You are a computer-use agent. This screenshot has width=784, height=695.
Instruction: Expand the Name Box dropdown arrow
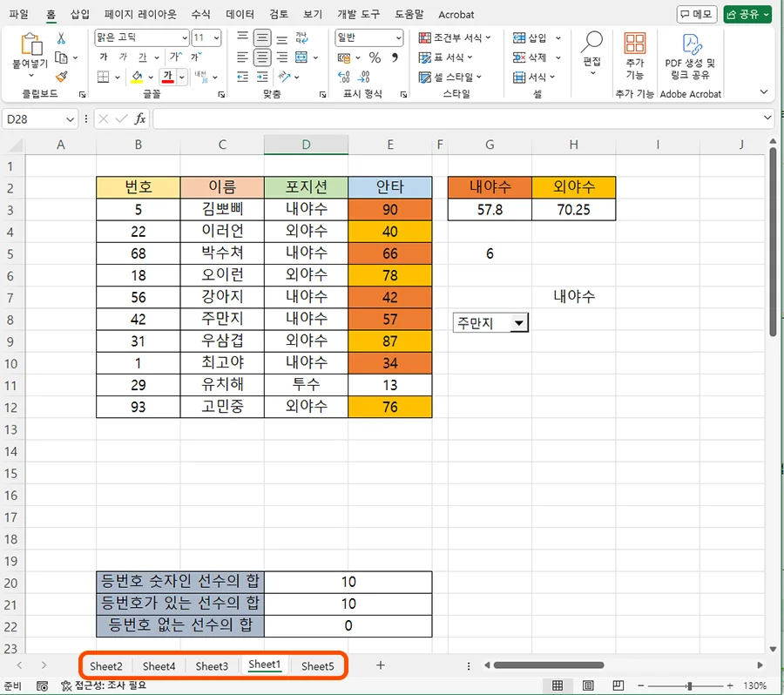(70, 119)
